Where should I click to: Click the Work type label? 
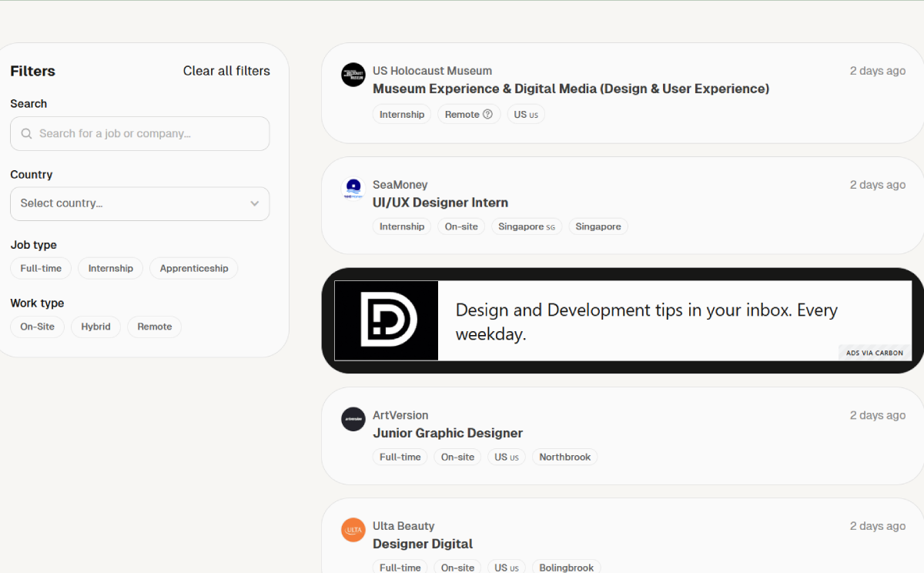[x=37, y=303]
